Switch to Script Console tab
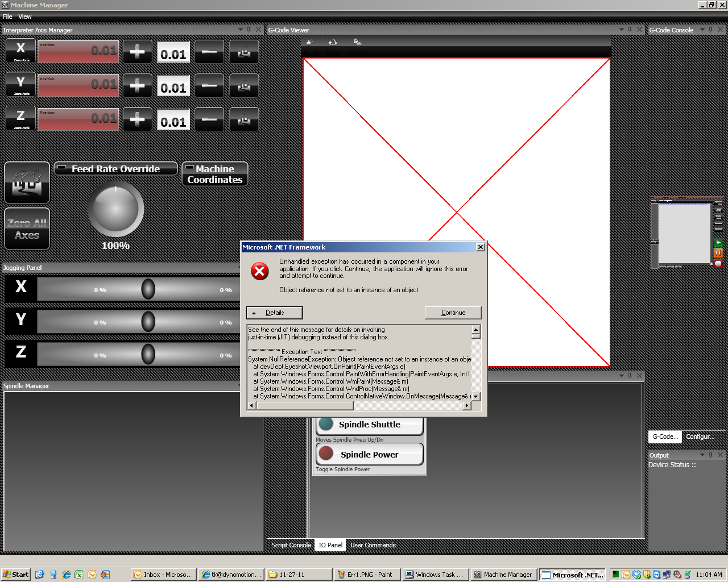 tap(291, 545)
